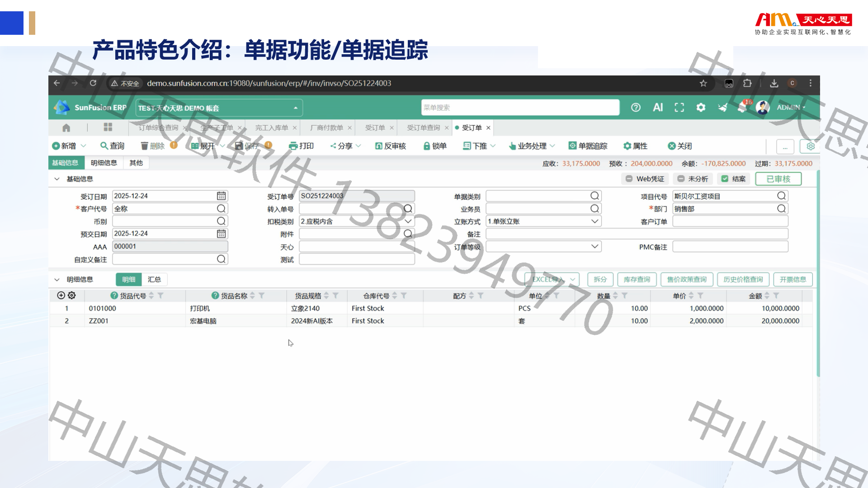
Task: Click the 历史价格查询 button
Action: [743, 280]
